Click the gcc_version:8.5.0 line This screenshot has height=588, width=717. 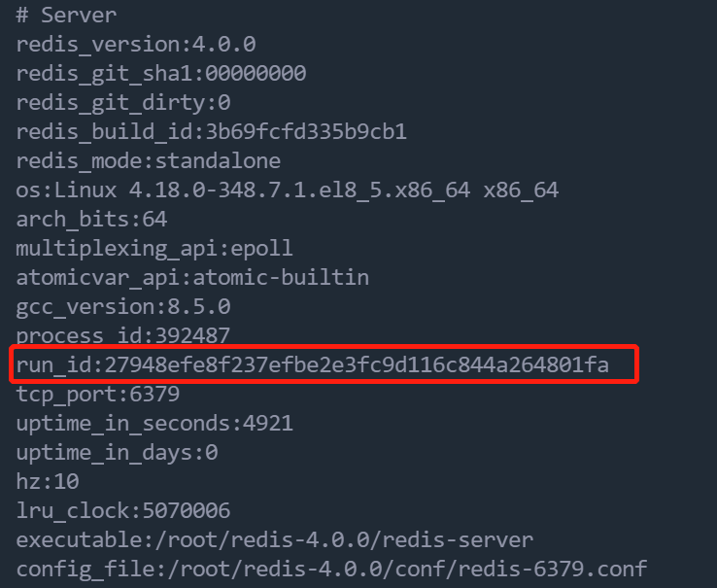tap(122, 307)
